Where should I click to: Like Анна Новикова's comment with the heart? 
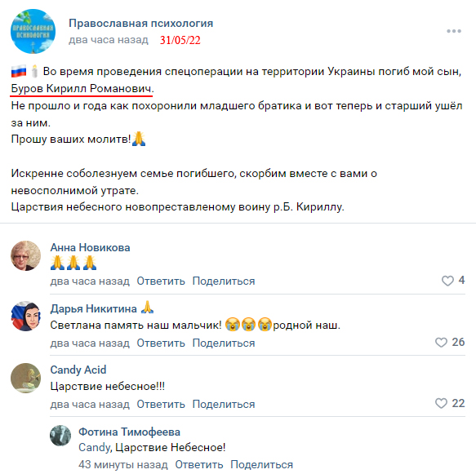(x=447, y=281)
